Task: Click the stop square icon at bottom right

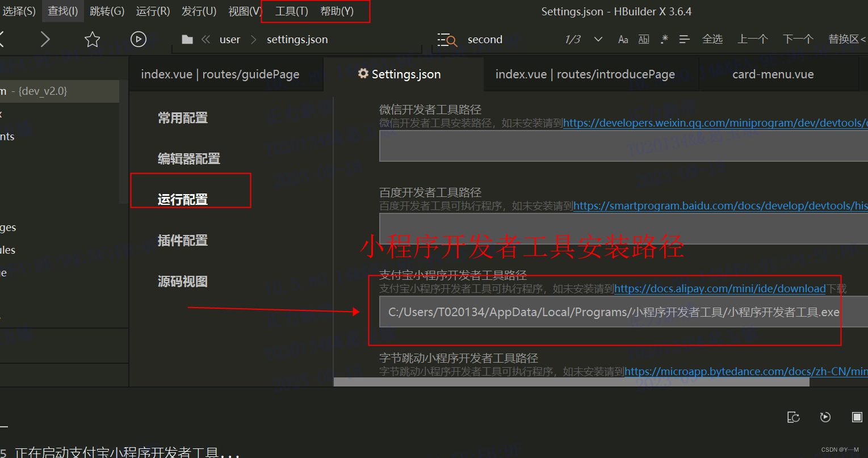Action: [857, 417]
